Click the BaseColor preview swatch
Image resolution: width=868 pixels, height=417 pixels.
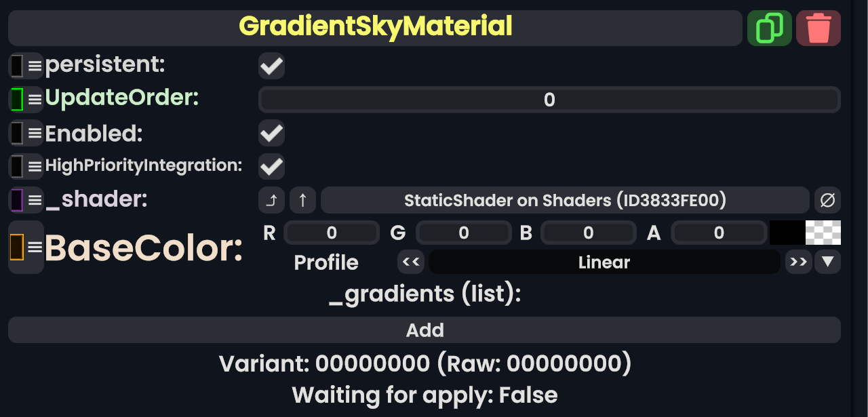click(805, 233)
